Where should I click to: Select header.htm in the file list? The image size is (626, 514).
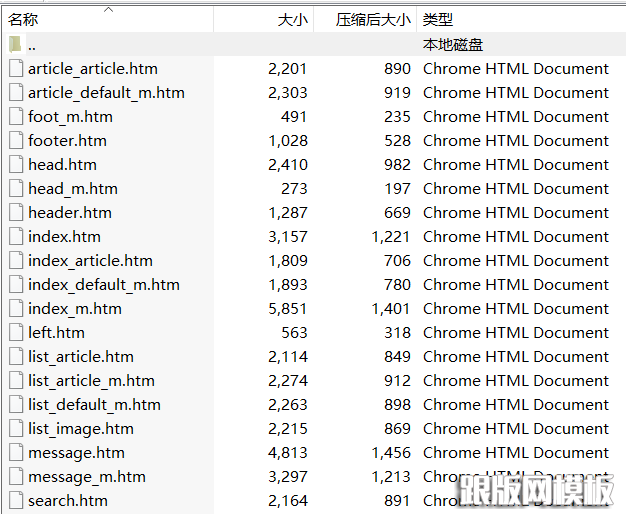(x=70, y=213)
